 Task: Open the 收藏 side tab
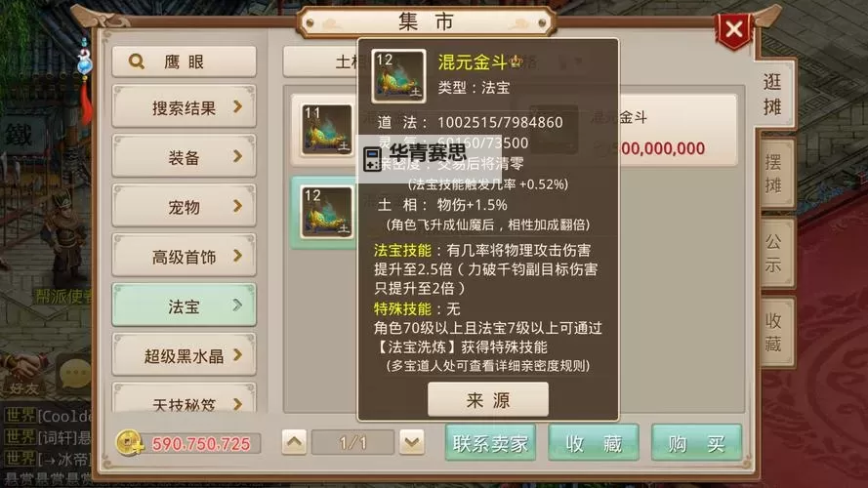[774, 332]
